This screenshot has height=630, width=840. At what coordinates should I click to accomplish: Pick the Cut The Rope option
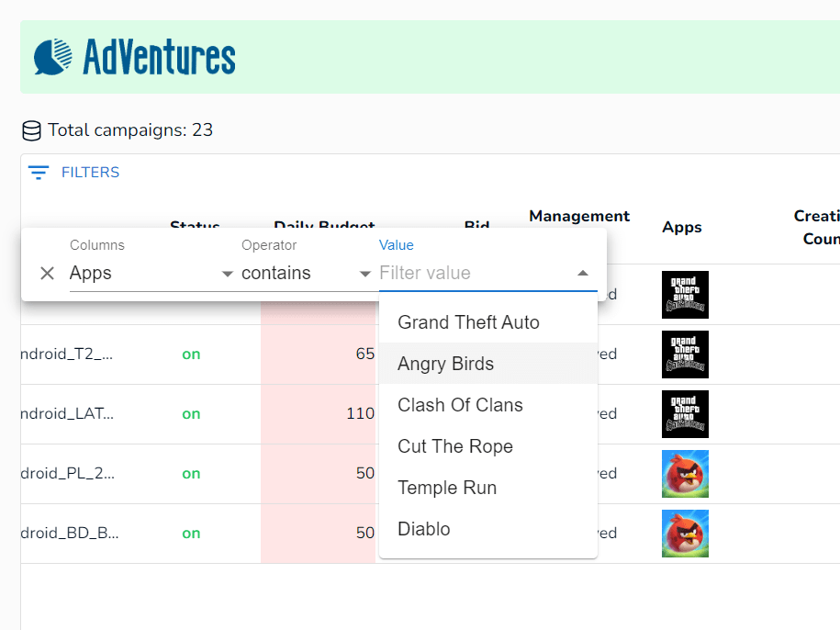tap(455, 446)
